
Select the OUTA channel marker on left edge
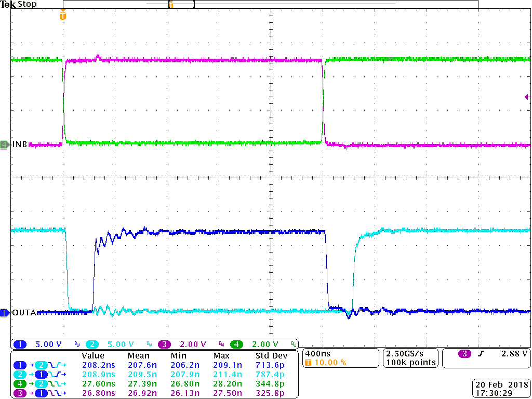pos(5,313)
